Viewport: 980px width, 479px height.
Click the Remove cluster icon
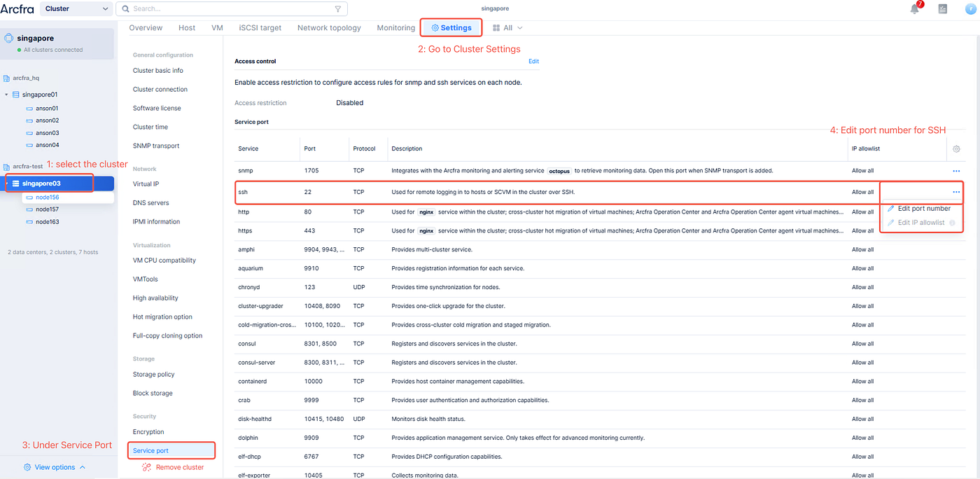tap(146, 467)
